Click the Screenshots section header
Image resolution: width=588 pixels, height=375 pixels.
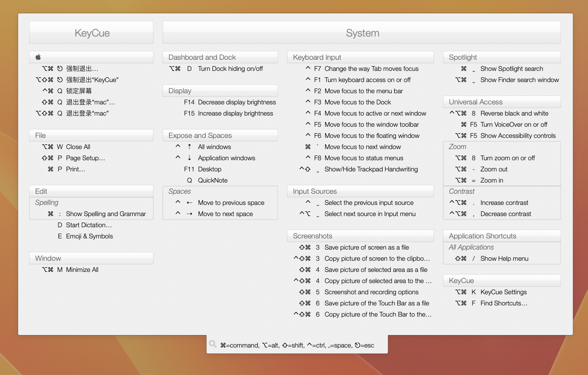(x=360, y=236)
